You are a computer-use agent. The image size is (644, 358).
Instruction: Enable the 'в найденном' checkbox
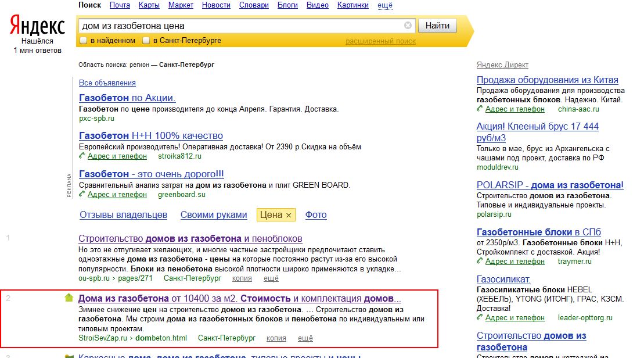[84, 40]
